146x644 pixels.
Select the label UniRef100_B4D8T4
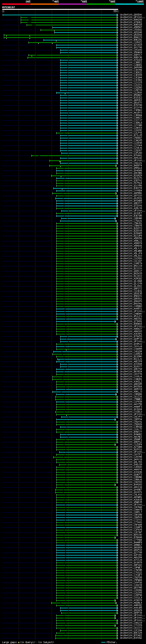pos(131,165)
